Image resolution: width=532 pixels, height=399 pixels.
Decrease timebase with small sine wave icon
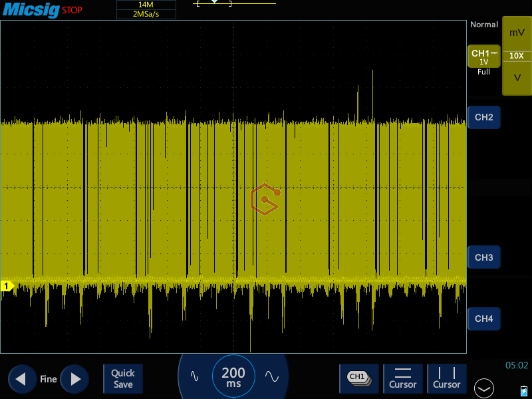[194, 376]
